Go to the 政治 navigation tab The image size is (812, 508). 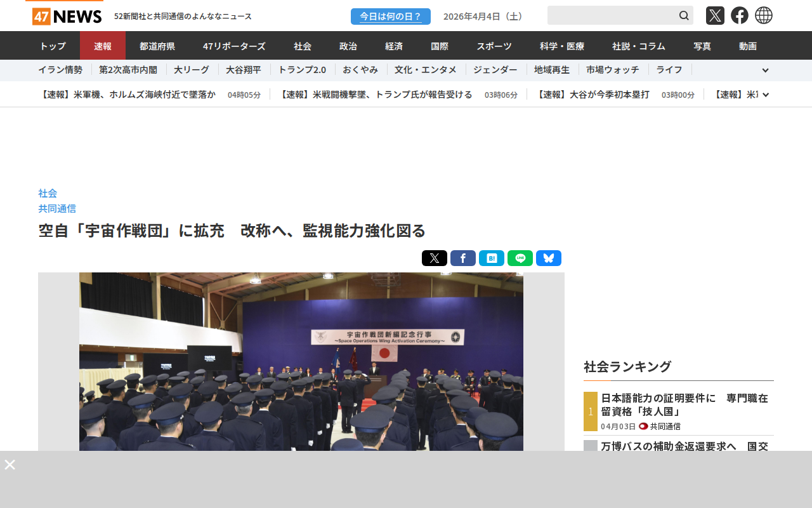[348, 46]
